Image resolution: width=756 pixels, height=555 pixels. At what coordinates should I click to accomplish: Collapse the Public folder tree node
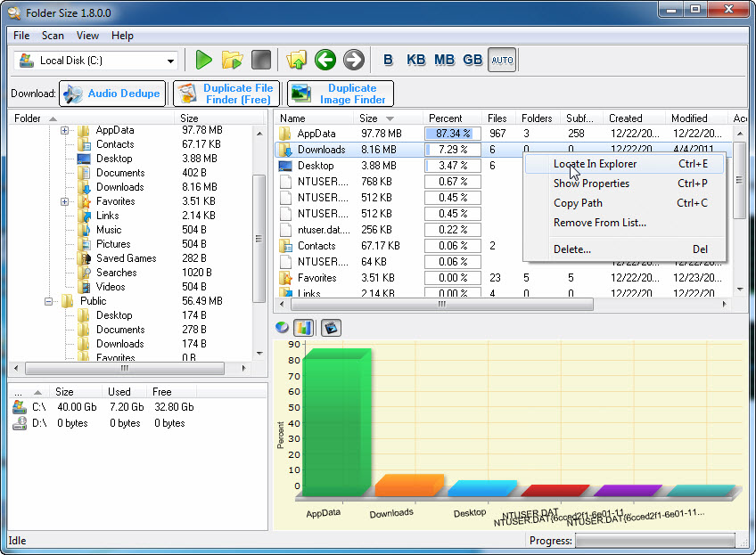[50, 301]
